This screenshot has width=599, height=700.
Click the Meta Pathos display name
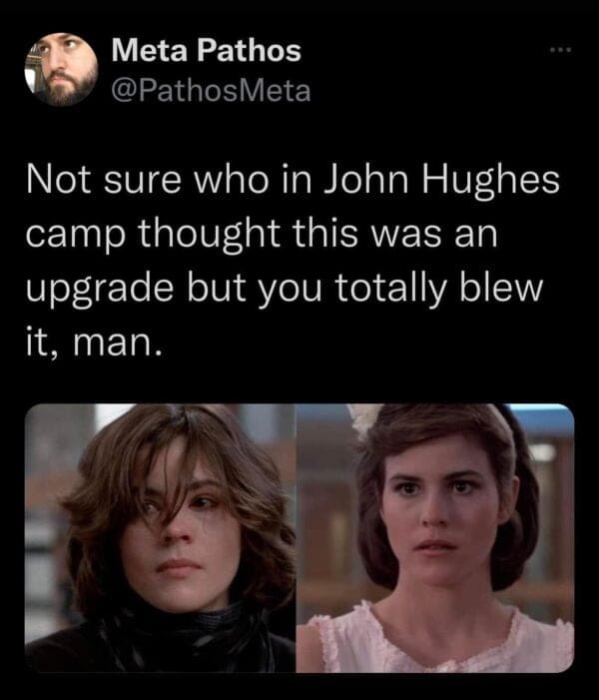(207, 50)
